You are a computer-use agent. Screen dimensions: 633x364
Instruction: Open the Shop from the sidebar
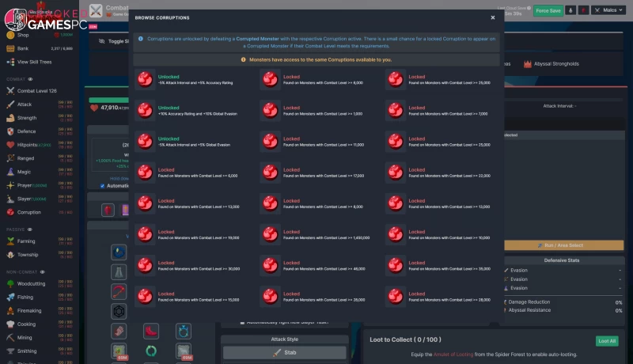coord(23,36)
